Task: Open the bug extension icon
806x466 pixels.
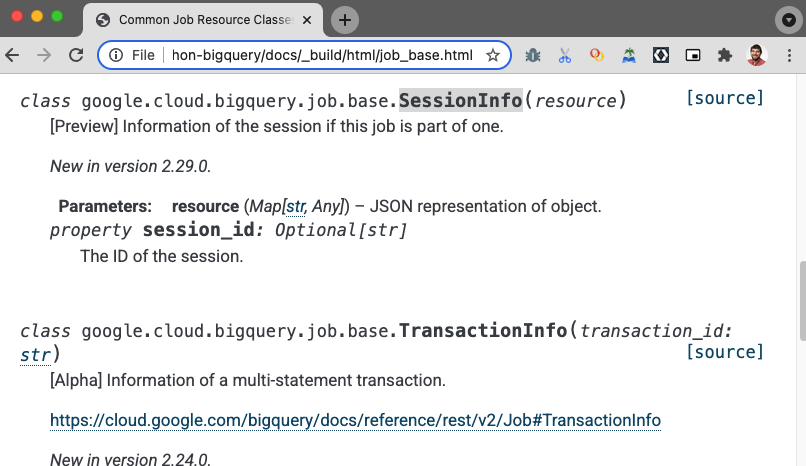Action: click(x=533, y=55)
